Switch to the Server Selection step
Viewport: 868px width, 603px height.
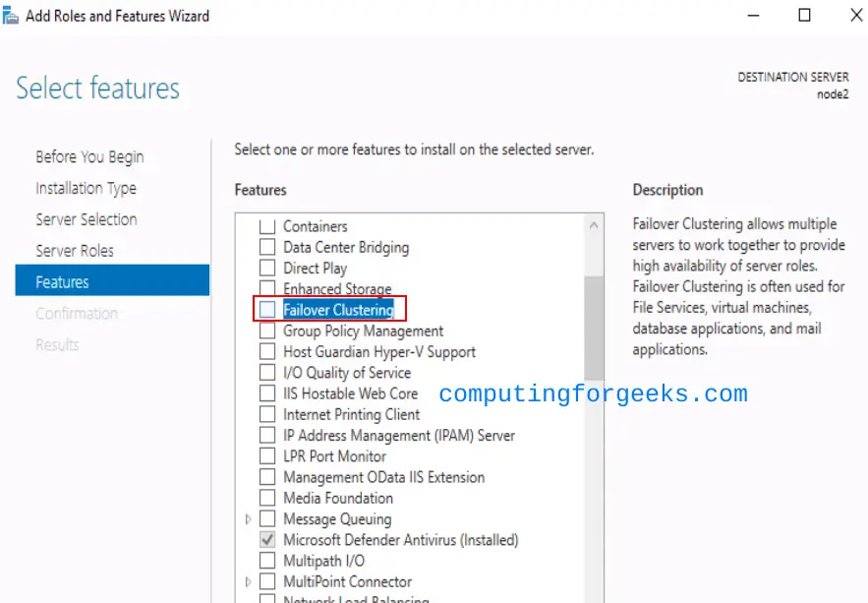pos(87,219)
